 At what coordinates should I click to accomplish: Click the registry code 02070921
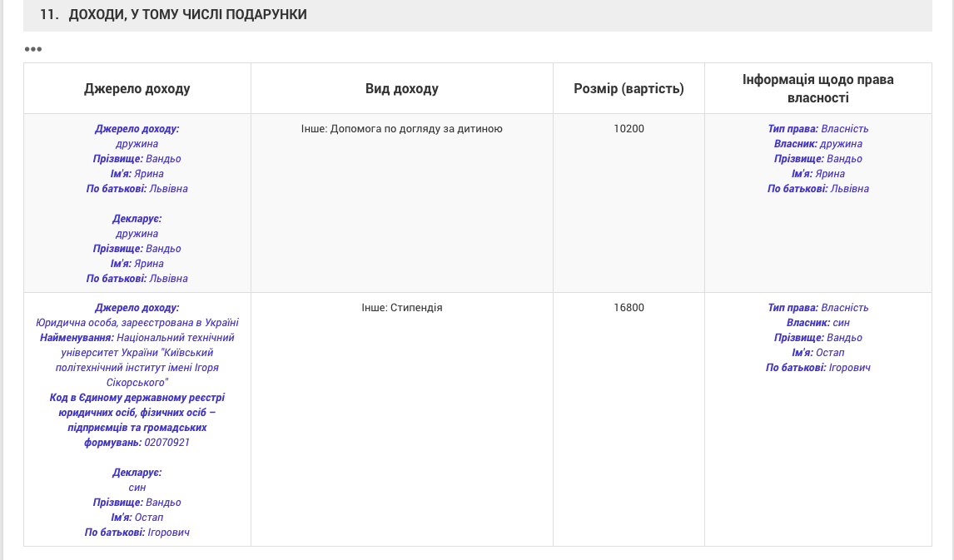point(166,443)
